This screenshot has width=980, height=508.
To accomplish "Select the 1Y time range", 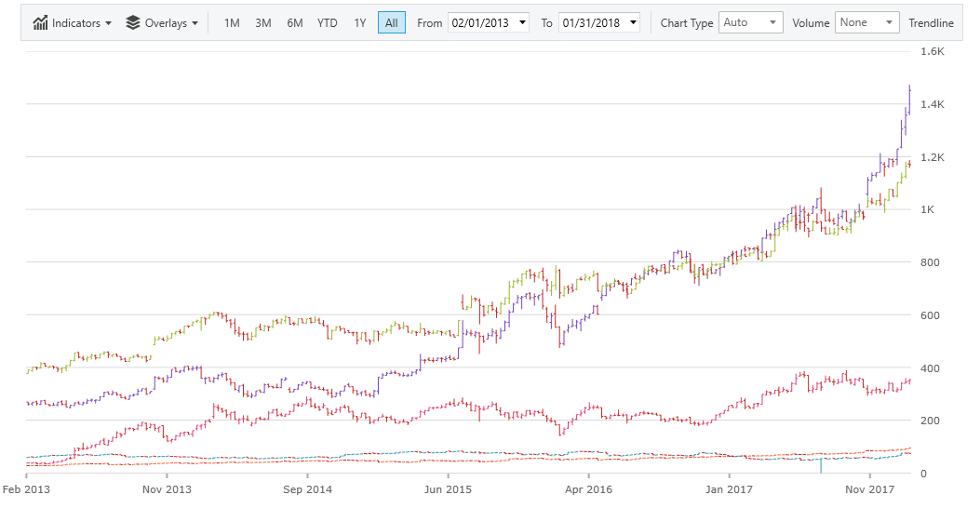I will click(360, 23).
